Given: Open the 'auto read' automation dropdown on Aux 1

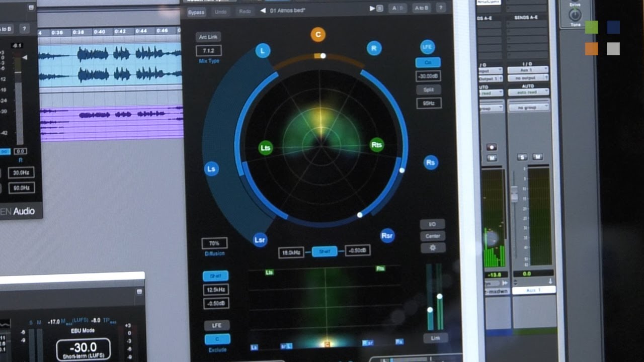Looking at the screenshot, I should click(528, 93).
